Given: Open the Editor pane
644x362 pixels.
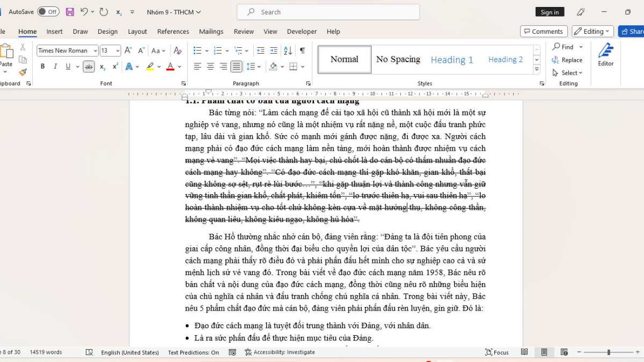Looking at the screenshot, I should click(x=605, y=55).
